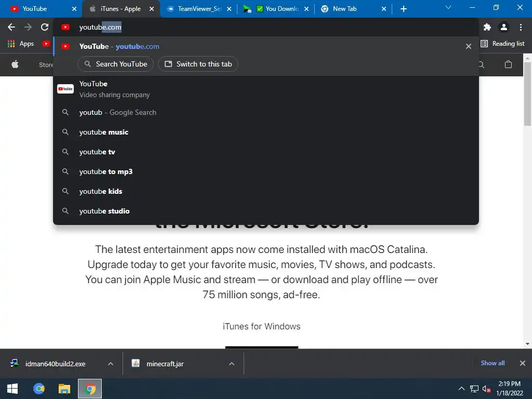
Task: Open the network status tray icon
Action: pos(474,389)
